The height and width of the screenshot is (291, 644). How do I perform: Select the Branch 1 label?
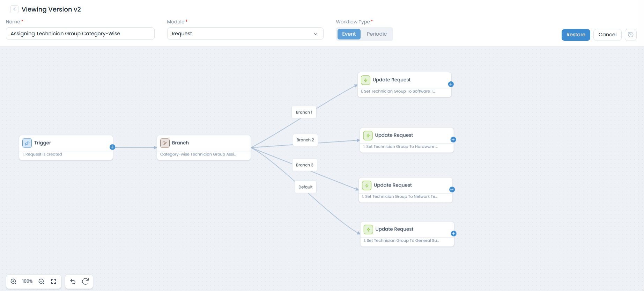[x=304, y=112]
